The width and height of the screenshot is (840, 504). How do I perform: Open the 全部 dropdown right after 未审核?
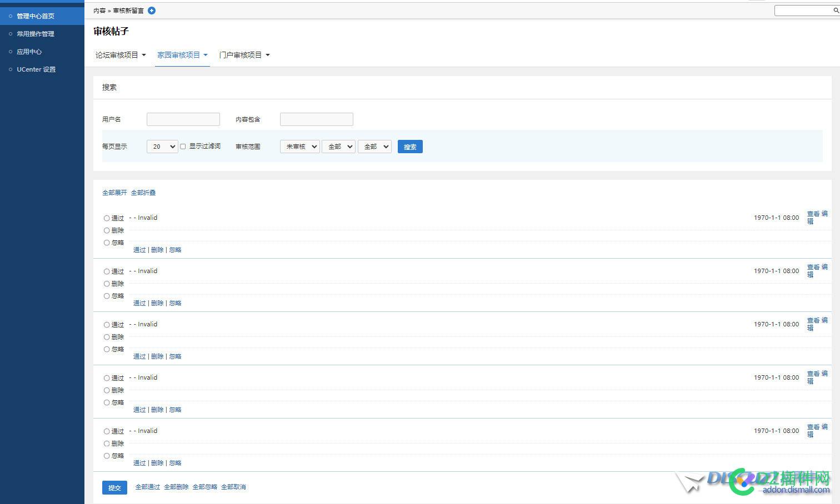click(339, 147)
